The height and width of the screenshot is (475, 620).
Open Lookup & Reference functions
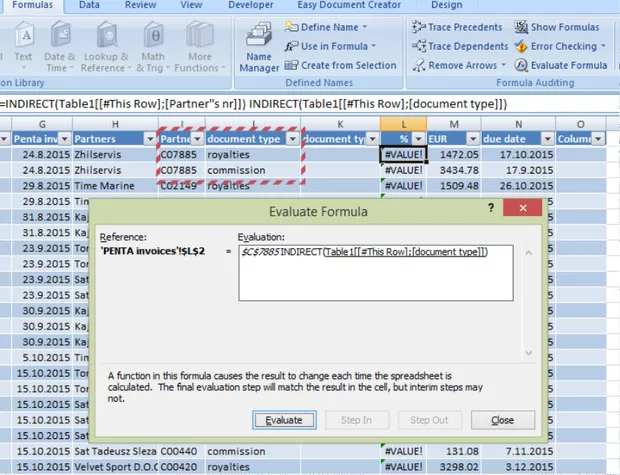click(106, 47)
